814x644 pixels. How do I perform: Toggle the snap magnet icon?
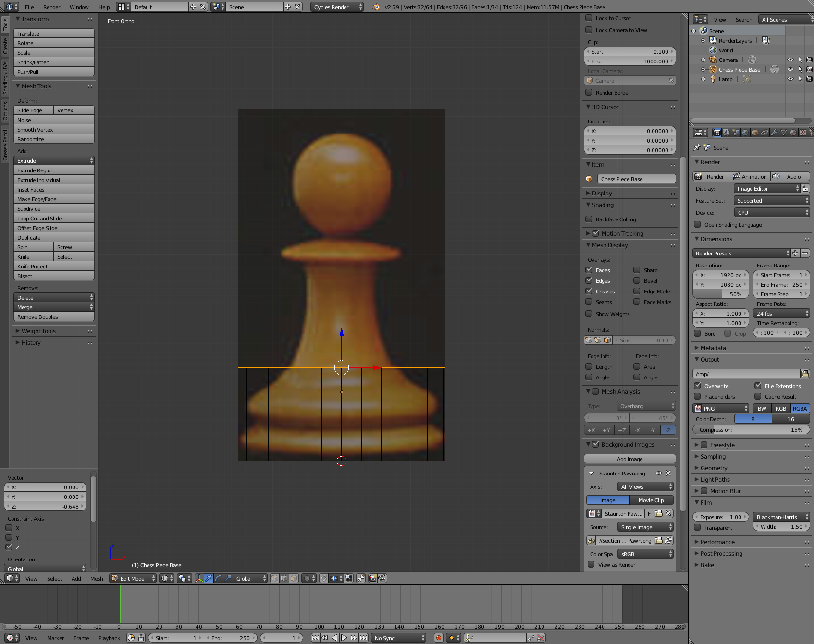pyautogui.click(x=323, y=578)
